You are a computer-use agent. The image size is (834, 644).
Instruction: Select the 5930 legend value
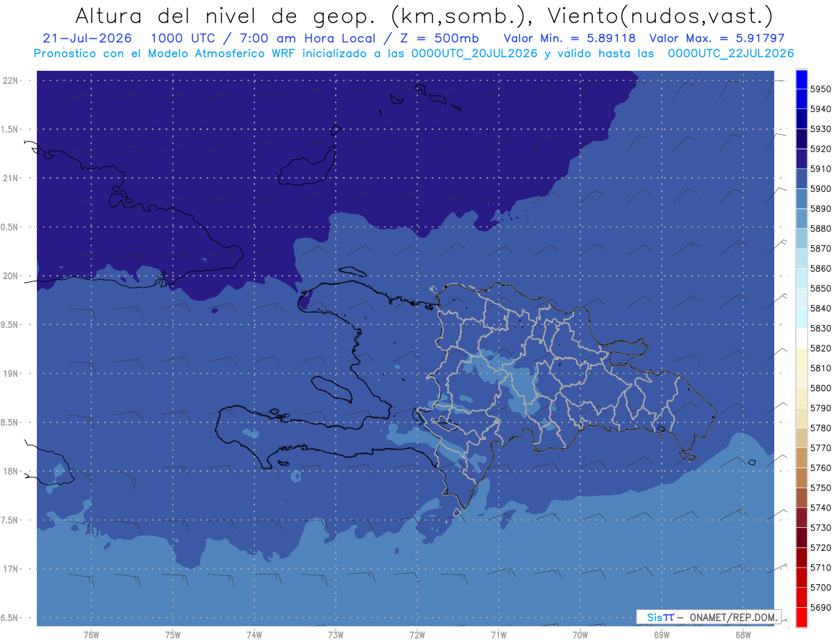pyautogui.click(x=821, y=129)
